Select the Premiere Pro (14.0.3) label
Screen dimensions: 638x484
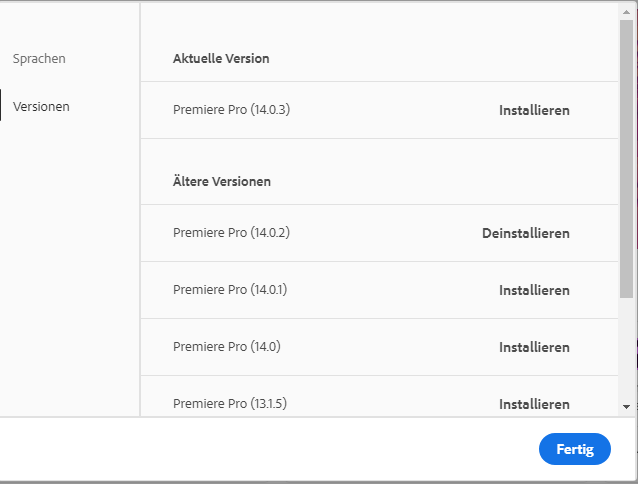pos(231,110)
